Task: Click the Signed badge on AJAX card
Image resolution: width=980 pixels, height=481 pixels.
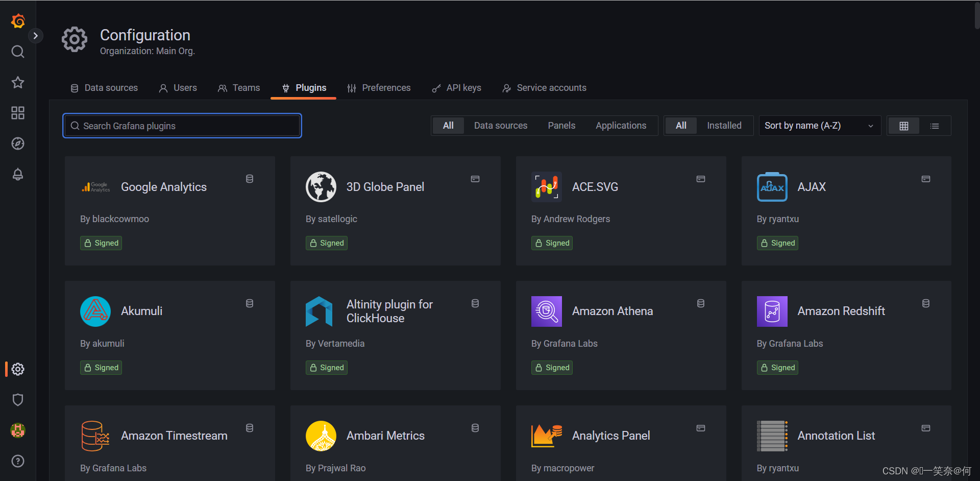Action: (x=777, y=243)
